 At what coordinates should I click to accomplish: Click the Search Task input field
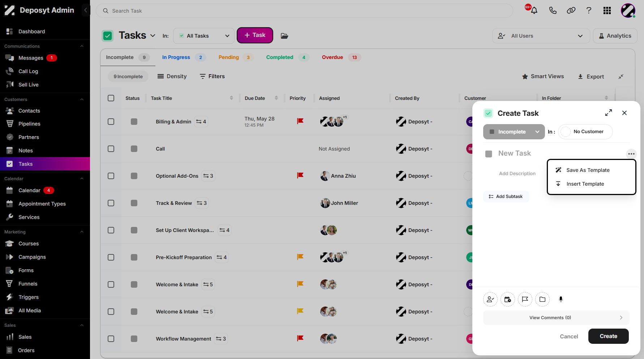click(304, 11)
